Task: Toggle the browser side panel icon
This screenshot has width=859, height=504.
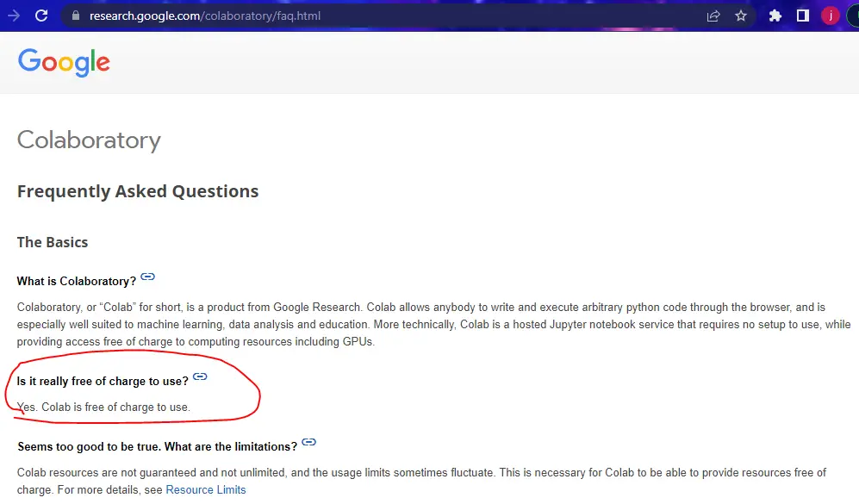Action: (x=803, y=16)
